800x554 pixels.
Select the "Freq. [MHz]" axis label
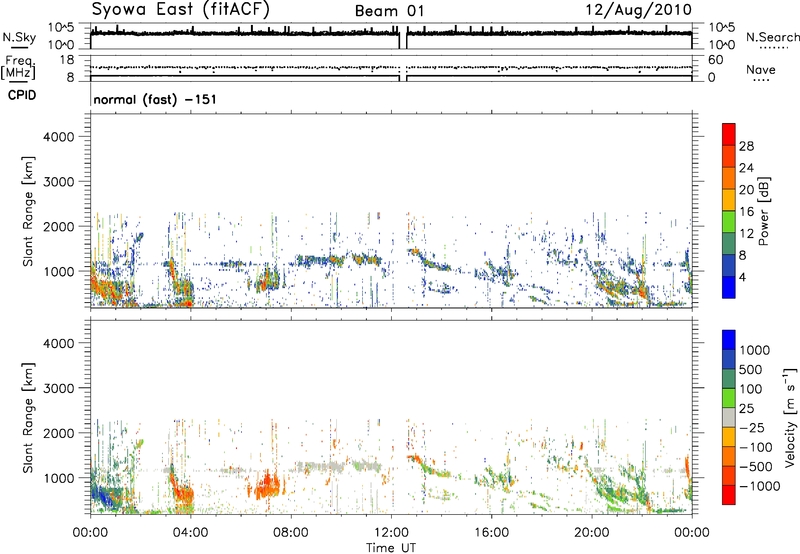point(20,68)
